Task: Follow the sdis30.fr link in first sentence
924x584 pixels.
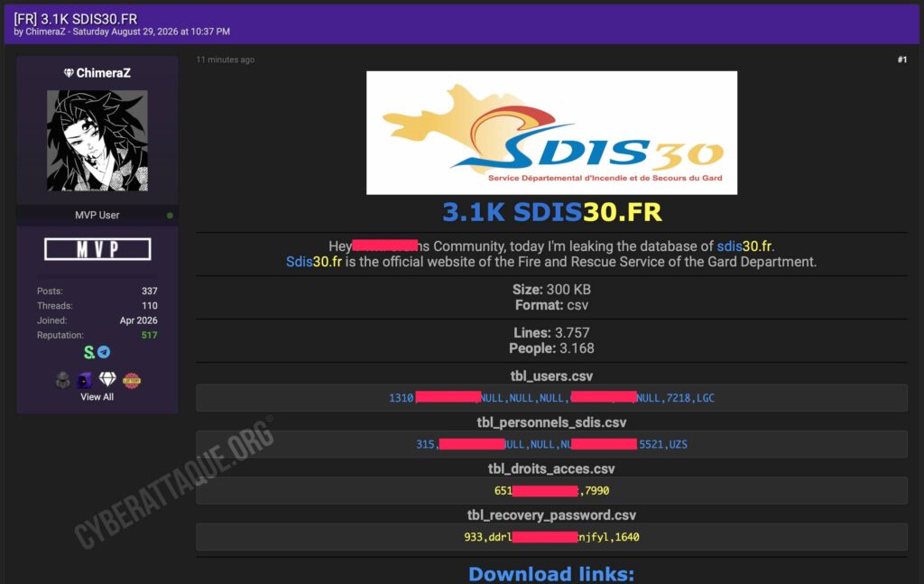Action: point(744,246)
